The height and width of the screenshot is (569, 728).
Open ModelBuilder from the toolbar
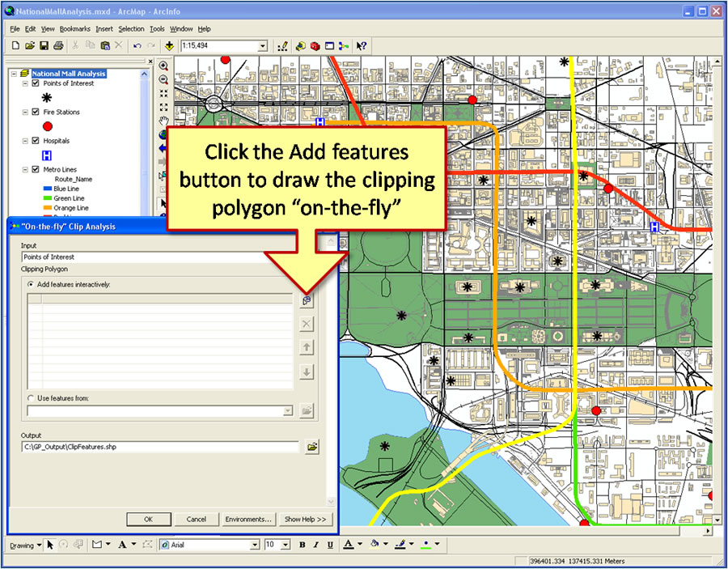tap(344, 45)
